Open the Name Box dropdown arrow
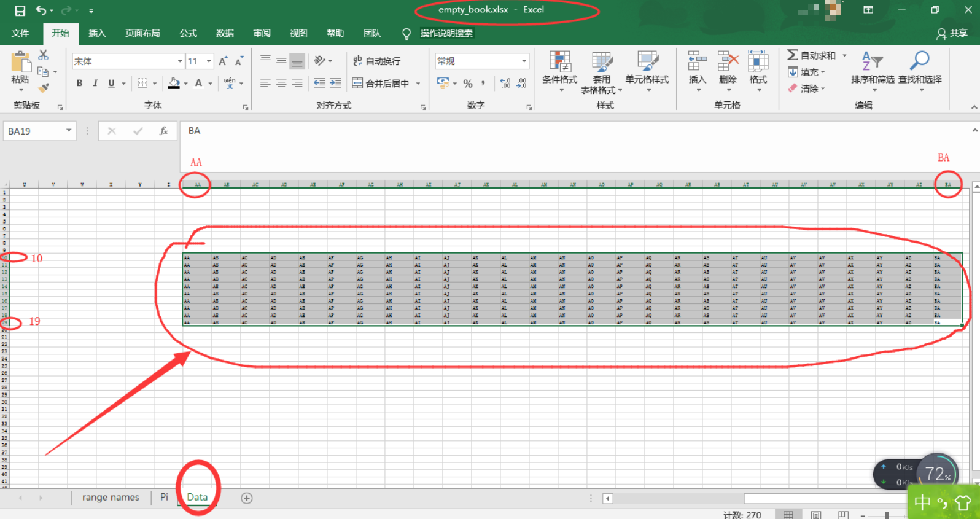The image size is (980, 519). pos(69,130)
